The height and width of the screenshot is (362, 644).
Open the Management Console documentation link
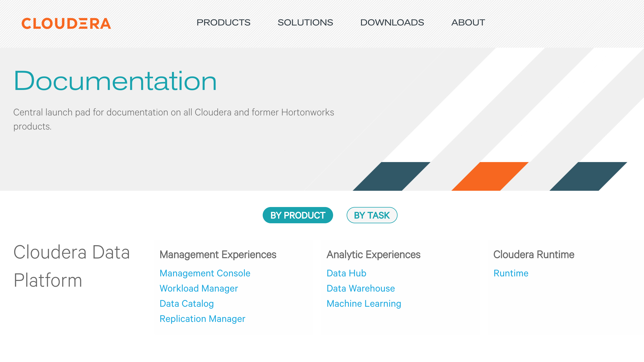[205, 273]
